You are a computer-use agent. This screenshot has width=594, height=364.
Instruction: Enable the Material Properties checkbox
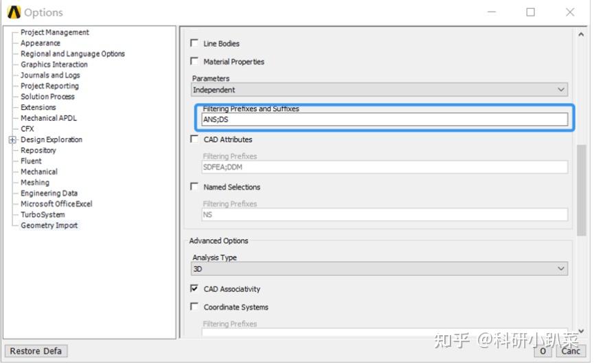[194, 61]
